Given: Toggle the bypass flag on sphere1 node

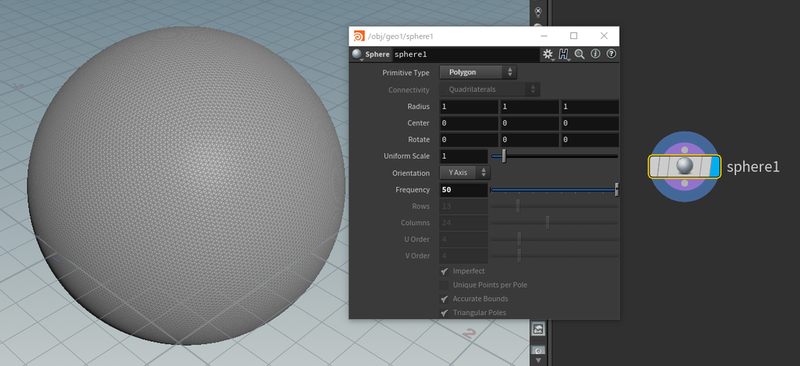Looking at the screenshot, I should click(655, 166).
